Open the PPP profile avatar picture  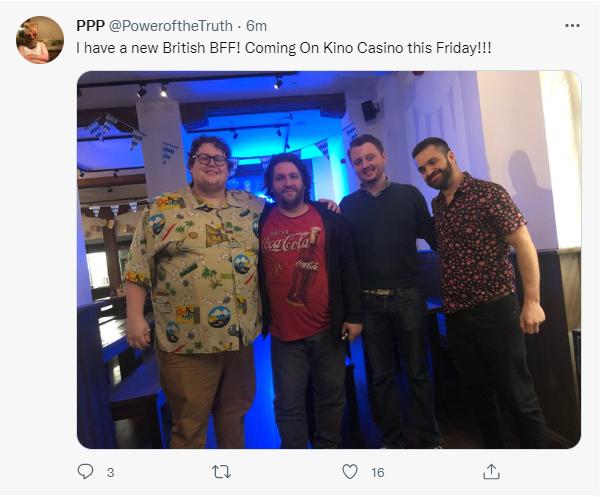(40, 40)
